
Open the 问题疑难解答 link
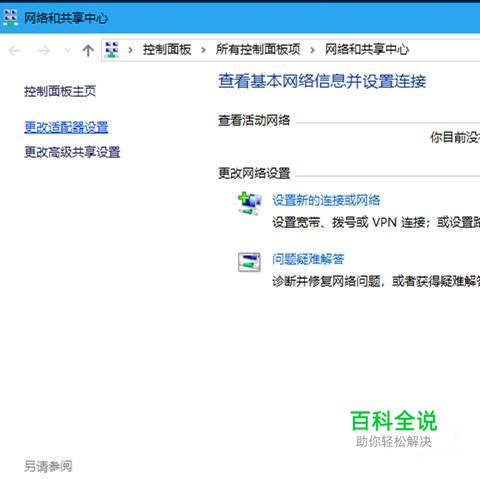(308, 259)
